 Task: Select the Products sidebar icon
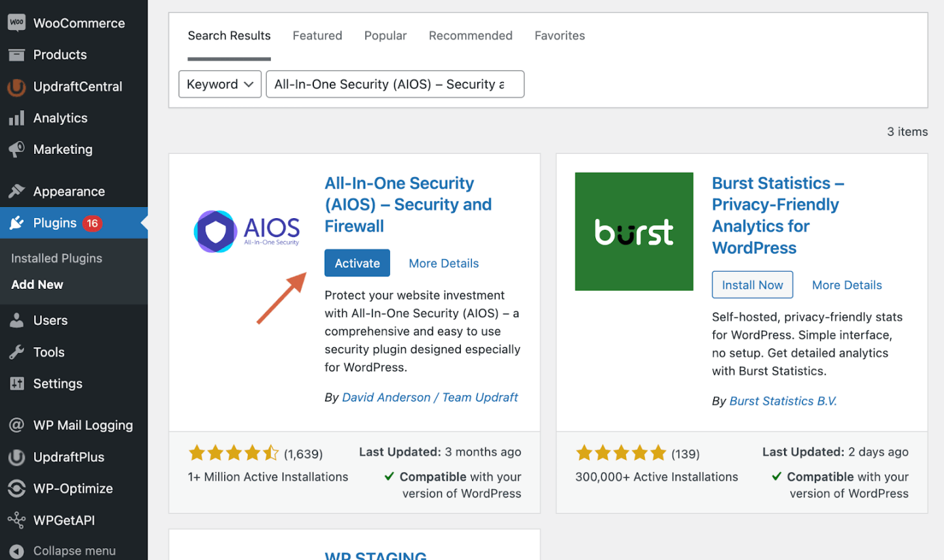point(16,54)
